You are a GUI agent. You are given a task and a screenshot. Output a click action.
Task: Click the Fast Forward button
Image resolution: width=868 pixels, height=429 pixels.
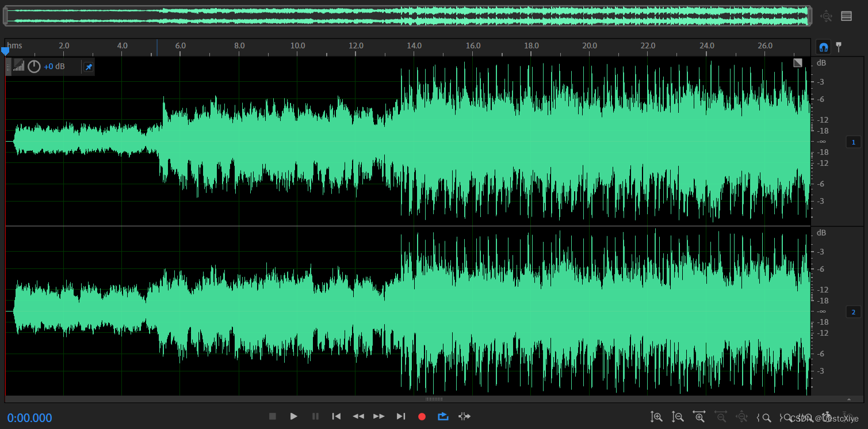tap(379, 416)
